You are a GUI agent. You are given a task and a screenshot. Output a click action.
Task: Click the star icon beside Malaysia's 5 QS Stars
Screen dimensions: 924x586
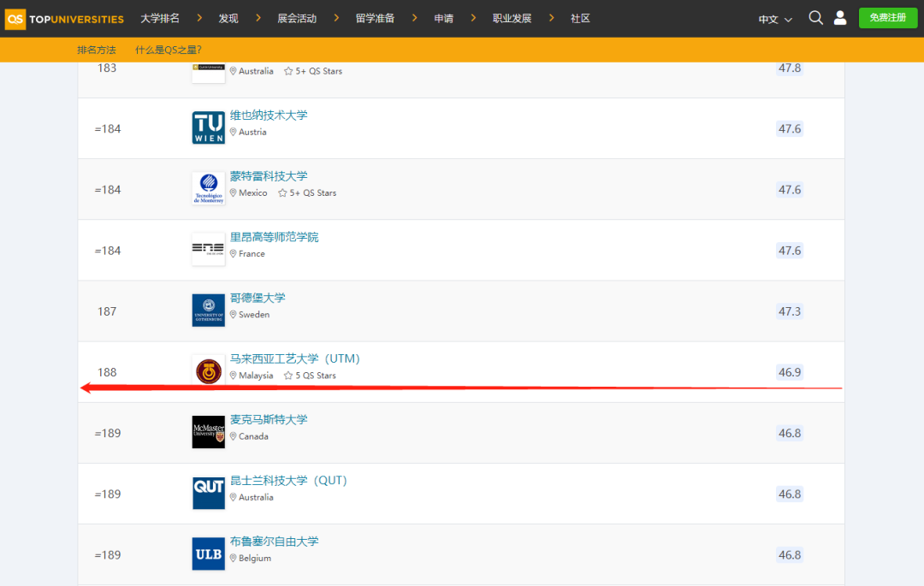[x=288, y=376]
